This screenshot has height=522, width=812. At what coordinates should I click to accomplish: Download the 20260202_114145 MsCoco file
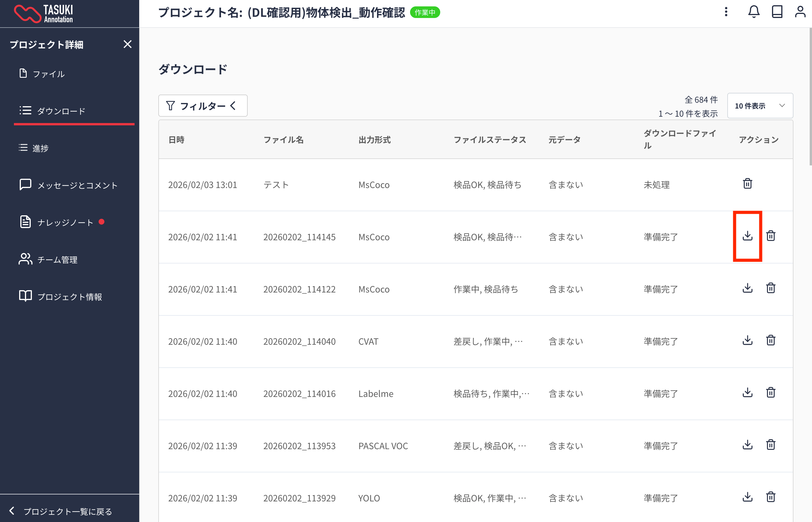click(x=747, y=236)
